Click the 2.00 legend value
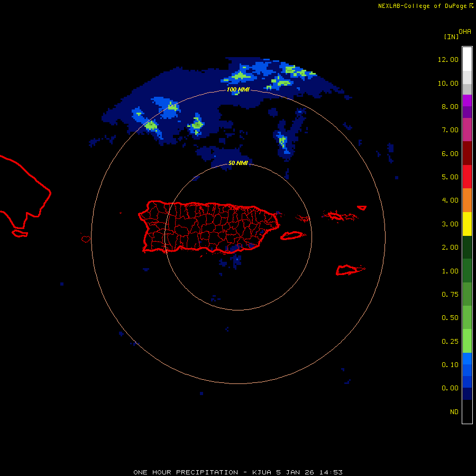Viewport: 476px width, 476px height. [450, 248]
